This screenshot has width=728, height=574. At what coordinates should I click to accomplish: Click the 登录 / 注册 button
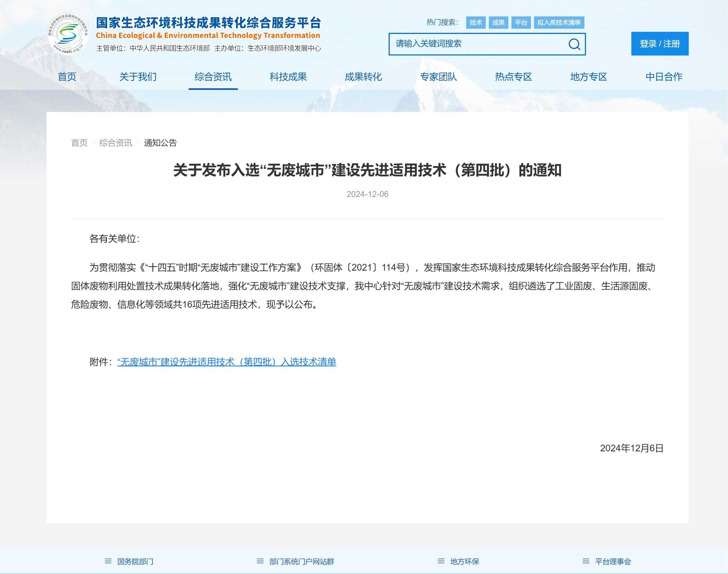660,44
